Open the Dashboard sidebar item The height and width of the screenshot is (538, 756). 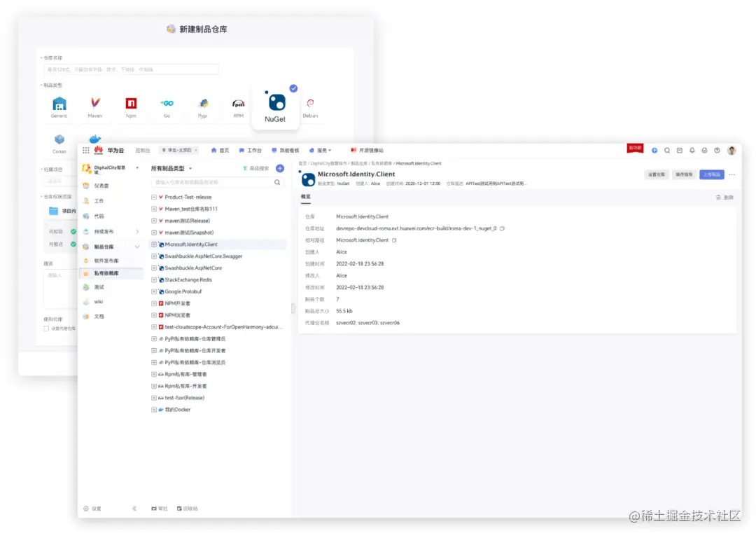pyautogui.click(x=101, y=186)
